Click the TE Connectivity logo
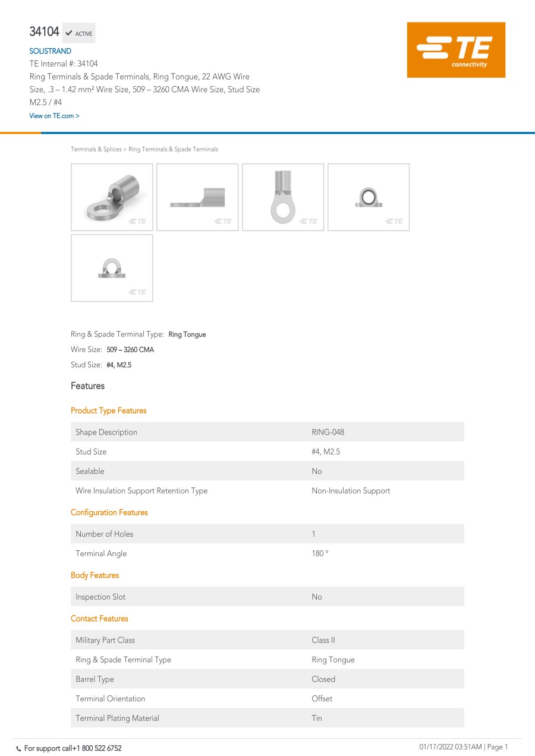This screenshot has width=535, height=756. click(456, 50)
